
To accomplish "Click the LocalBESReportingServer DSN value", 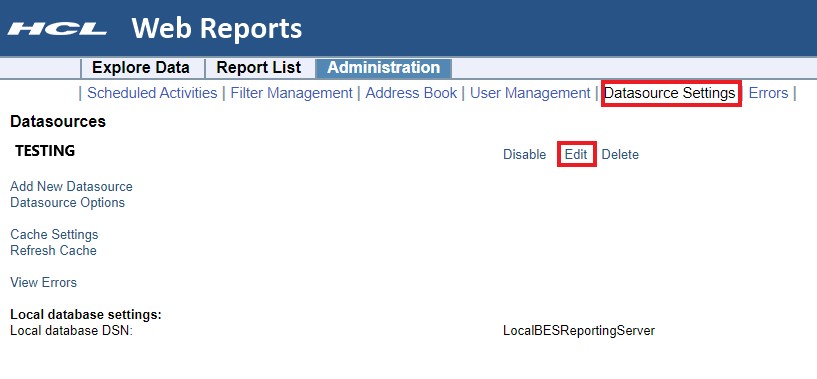I will coord(579,331).
